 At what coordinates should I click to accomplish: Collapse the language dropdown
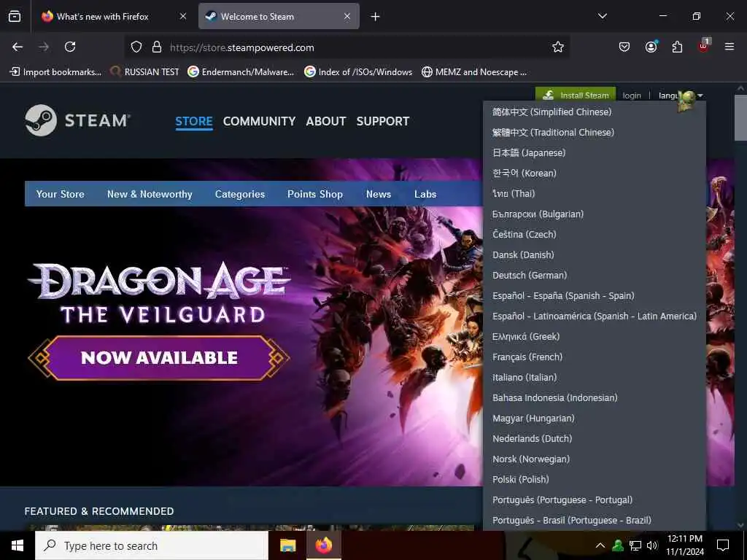click(681, 96)
